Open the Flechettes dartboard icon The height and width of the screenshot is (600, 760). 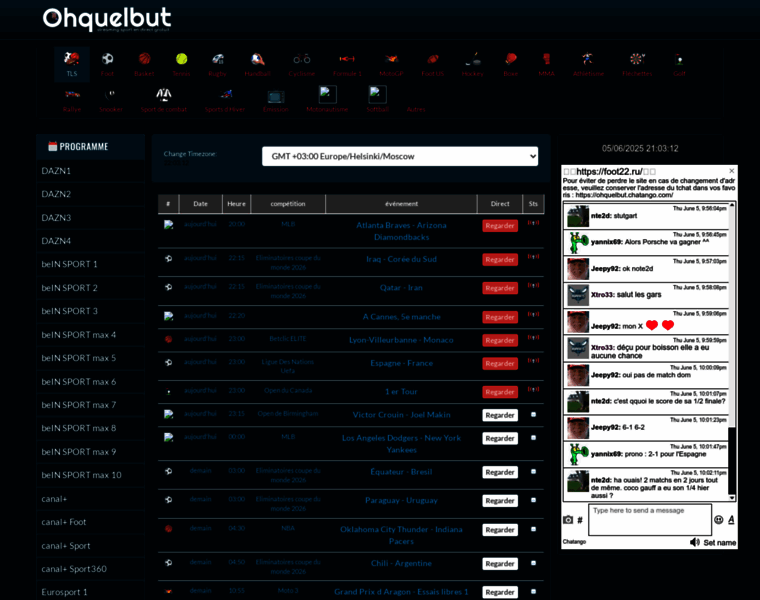tap(637, 59)
